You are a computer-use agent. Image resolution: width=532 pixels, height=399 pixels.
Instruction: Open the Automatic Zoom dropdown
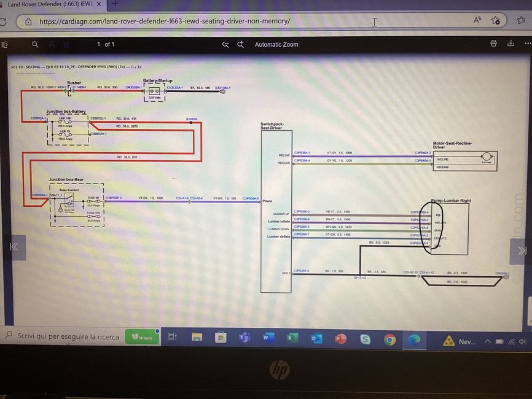pos(276,44)
